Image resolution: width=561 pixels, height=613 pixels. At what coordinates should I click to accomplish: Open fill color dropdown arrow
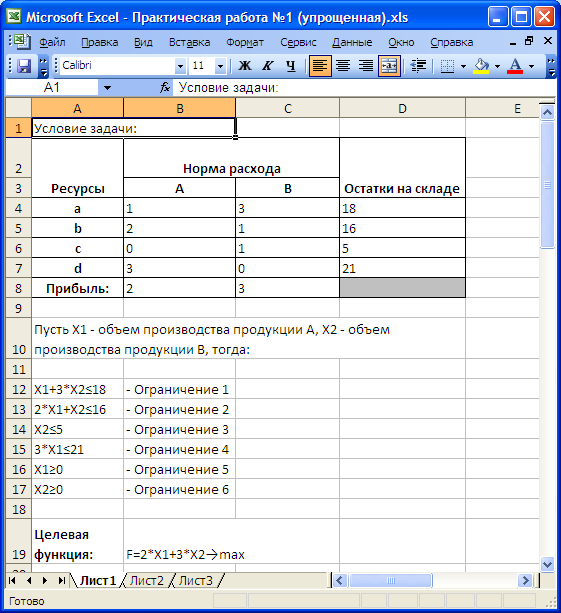[497, 66]
